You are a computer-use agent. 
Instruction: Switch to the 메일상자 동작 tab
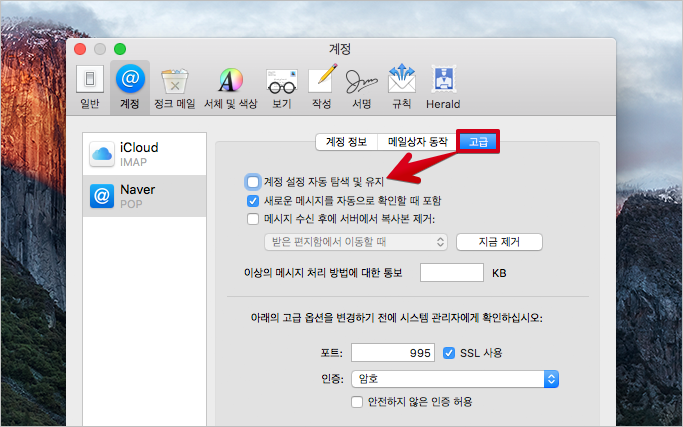tap(417, 142)
